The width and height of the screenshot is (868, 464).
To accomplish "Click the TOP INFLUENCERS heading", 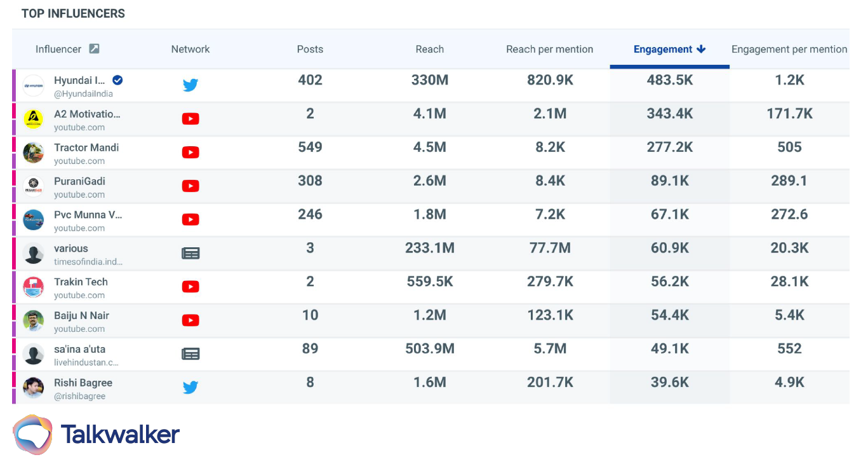I will pyautogui.click(x=73, y=13).
